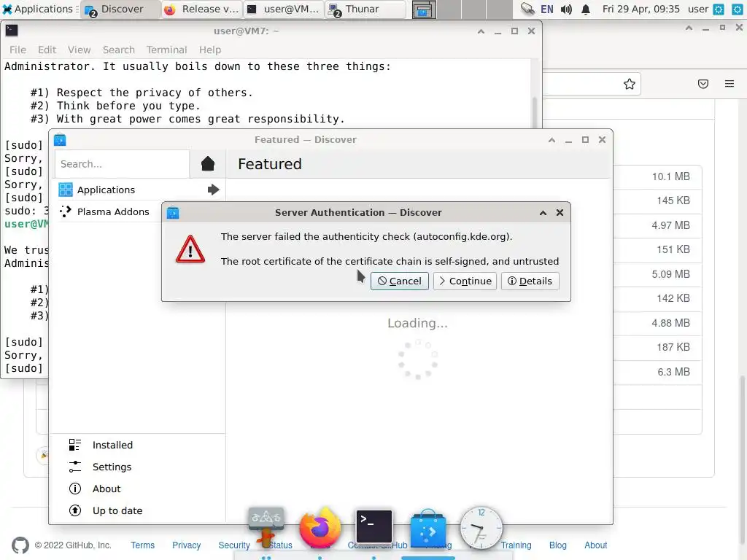Open terminal Help menu
Image resolution: width=747 pixels, height=560 pixels.
pos(209,50)
